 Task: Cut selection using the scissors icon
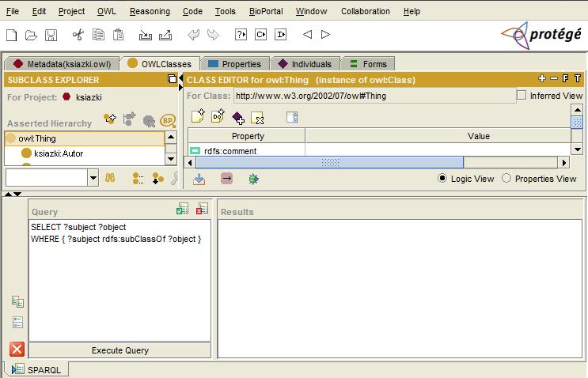78,35
